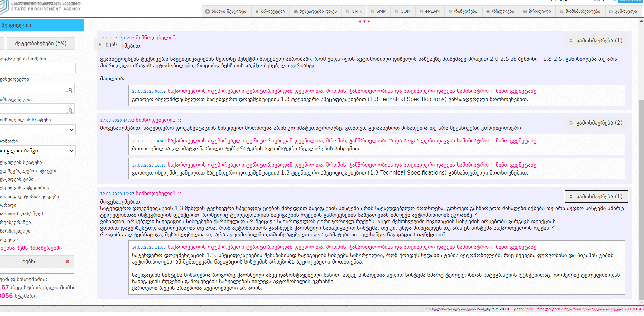Open მომხმარებლები users item
The height and width of the screenshot is (316, 644).
(579, 11)
